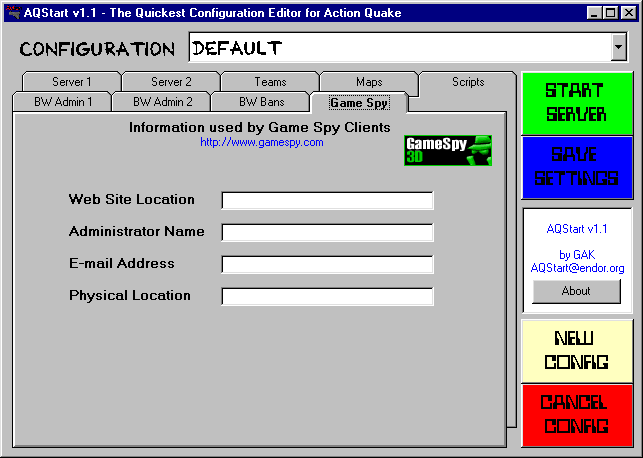Click the 'Administrator Name' label
The width and height of the screenshot is (643, 458).
(137, 231)
